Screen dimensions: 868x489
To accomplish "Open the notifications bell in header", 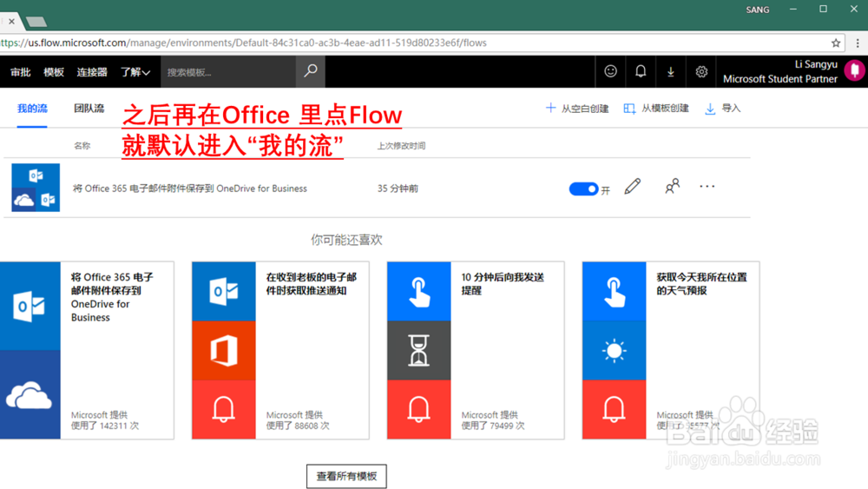I will coord(641,71).
